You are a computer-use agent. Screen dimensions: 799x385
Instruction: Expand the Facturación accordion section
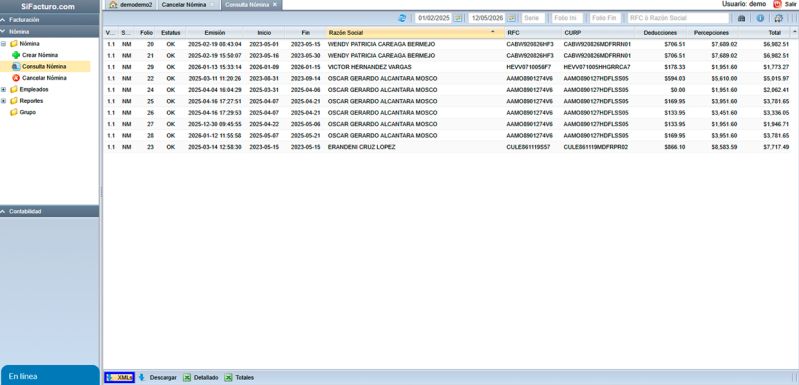tap(49, 19)
